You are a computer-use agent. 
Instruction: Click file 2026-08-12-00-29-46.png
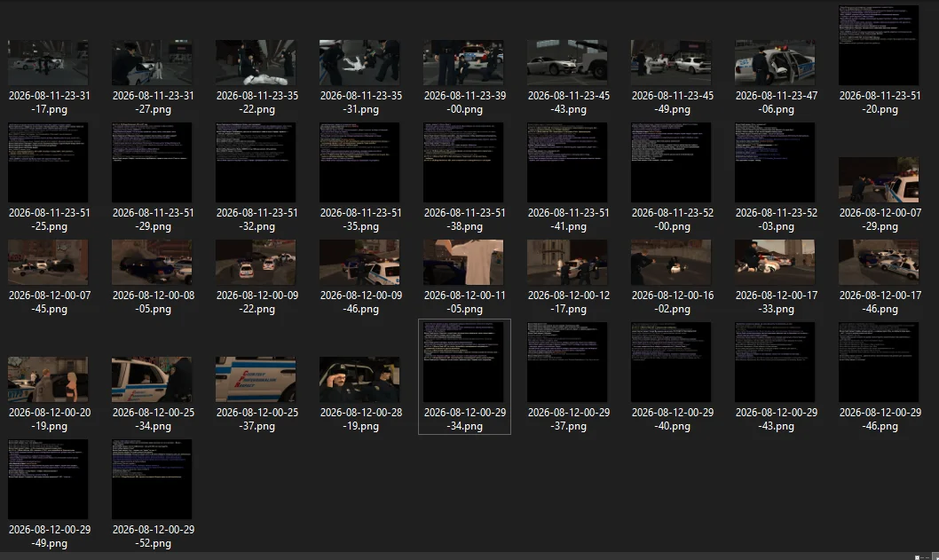click(879, 362)
